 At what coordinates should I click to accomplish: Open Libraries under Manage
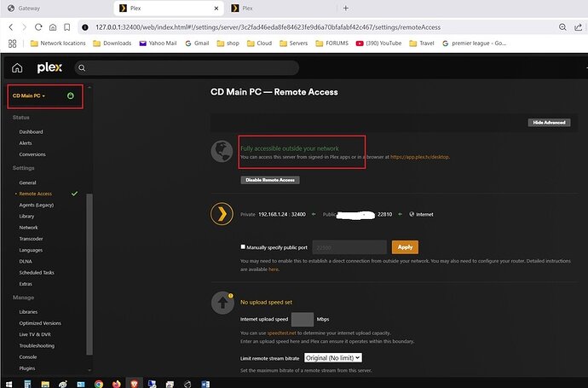[x=28, y=312]
